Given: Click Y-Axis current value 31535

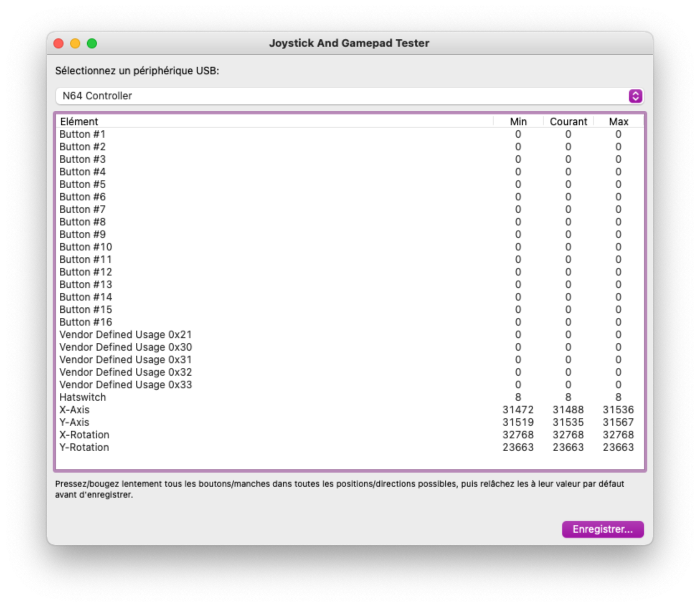Looking at the screenshot, I should pyautogui.click(x=568, y=422).
